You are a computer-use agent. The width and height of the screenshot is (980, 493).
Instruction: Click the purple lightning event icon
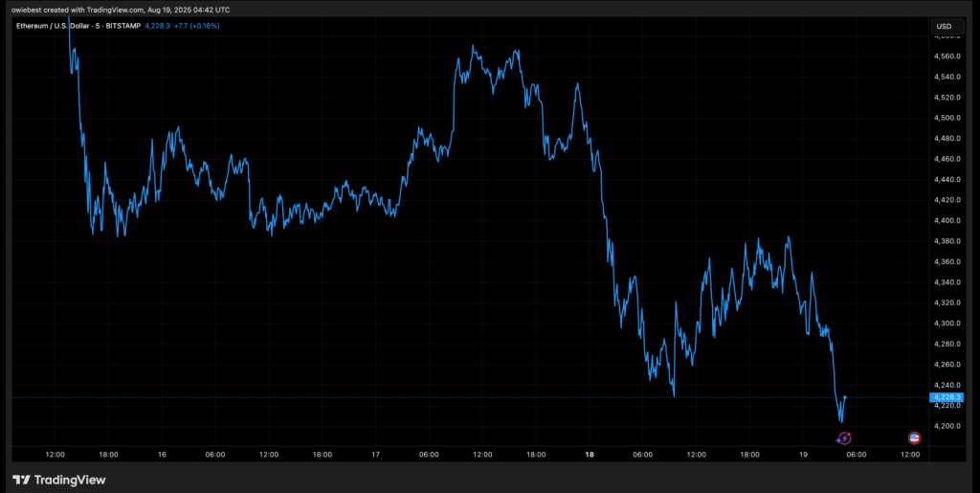coord(843,437)
